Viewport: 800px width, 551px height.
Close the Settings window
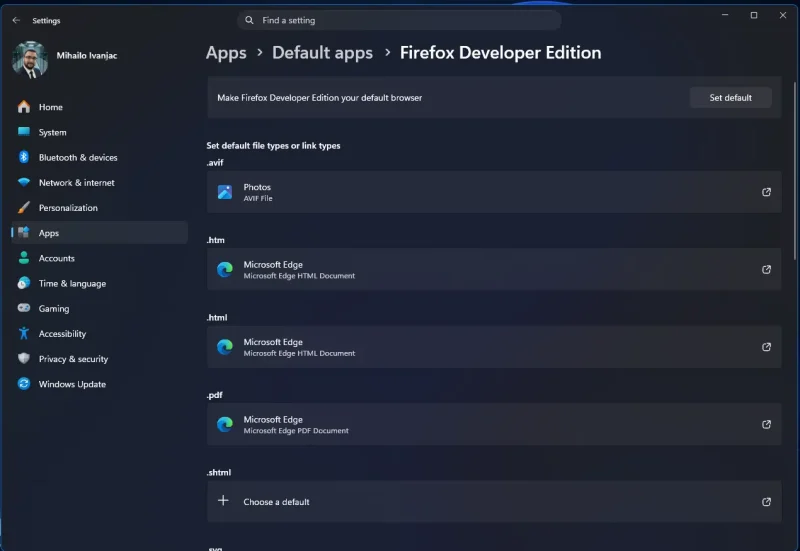pyautogui.click(x=783, y=15)
